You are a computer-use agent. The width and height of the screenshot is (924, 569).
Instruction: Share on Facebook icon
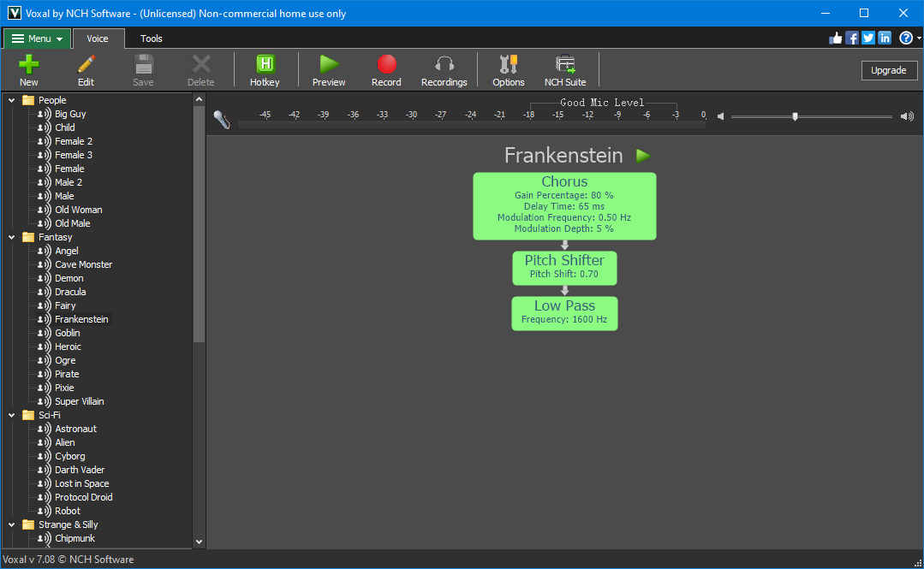(x=852, y=39)
